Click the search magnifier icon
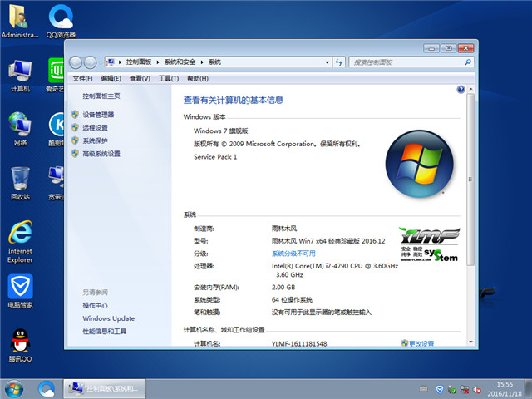The image size is (532, 399). (468, 62)
